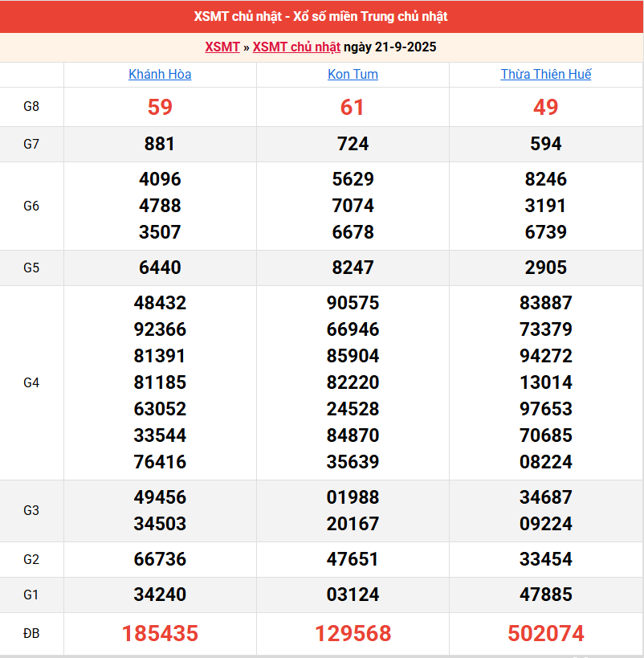The height and width of the screenshot is (658, 644).
Task: Open the Khánh Hòa province link
Action: pos(160,74)
